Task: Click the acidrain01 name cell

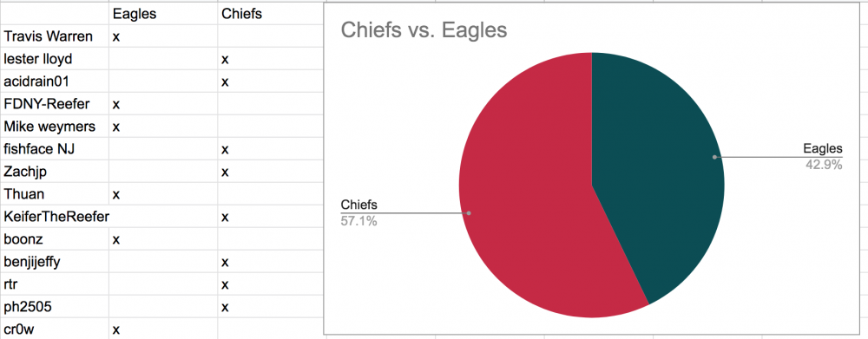Action: coord(55,81)
